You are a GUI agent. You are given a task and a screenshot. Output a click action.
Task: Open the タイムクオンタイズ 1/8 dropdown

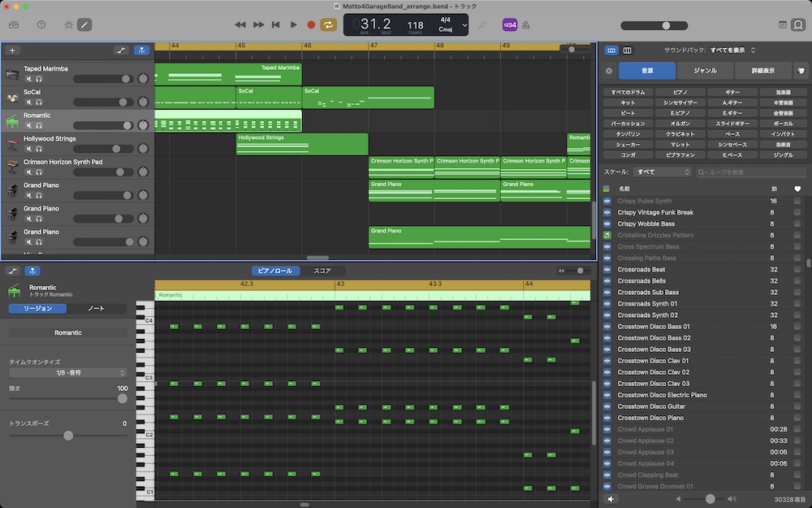pos(67,373)
